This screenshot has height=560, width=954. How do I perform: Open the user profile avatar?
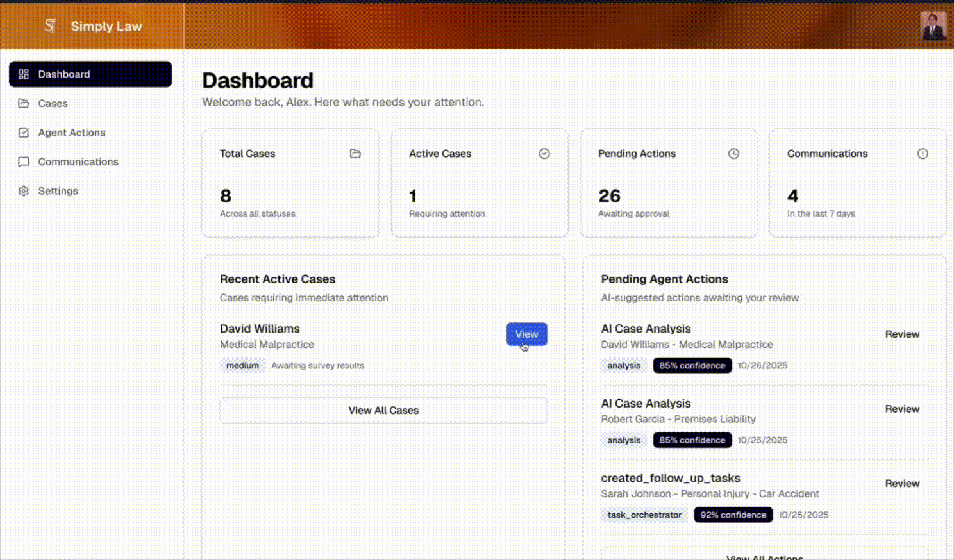933,26
